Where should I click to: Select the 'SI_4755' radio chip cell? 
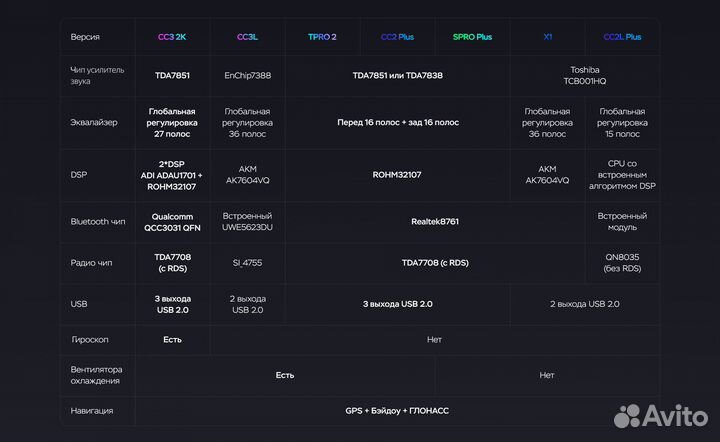coord(247,263)
